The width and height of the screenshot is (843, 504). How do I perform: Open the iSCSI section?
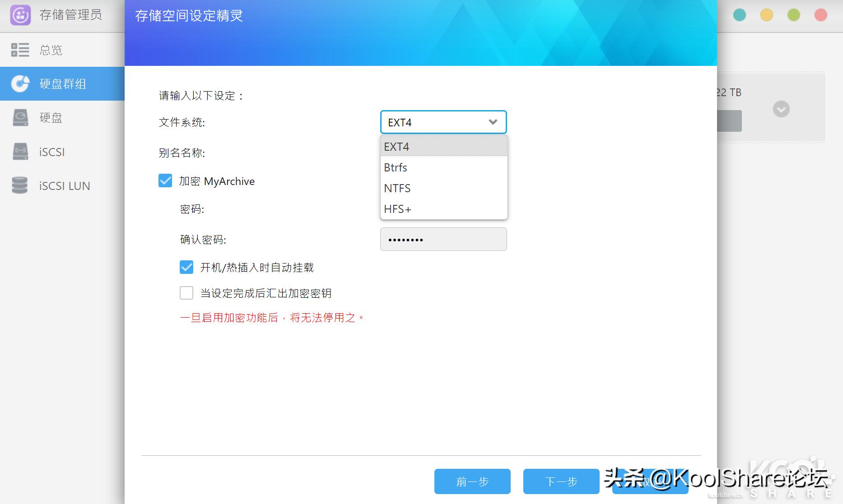point(51,152)
